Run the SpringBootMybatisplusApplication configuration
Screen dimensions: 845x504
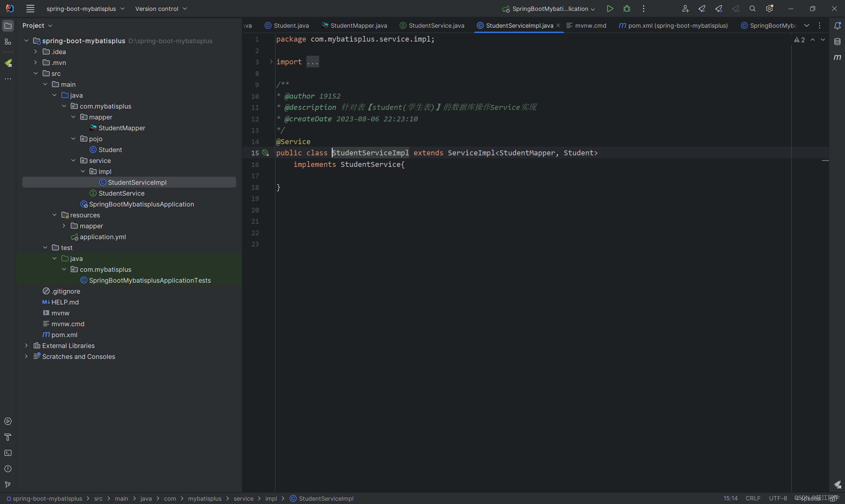pos(610,9)
